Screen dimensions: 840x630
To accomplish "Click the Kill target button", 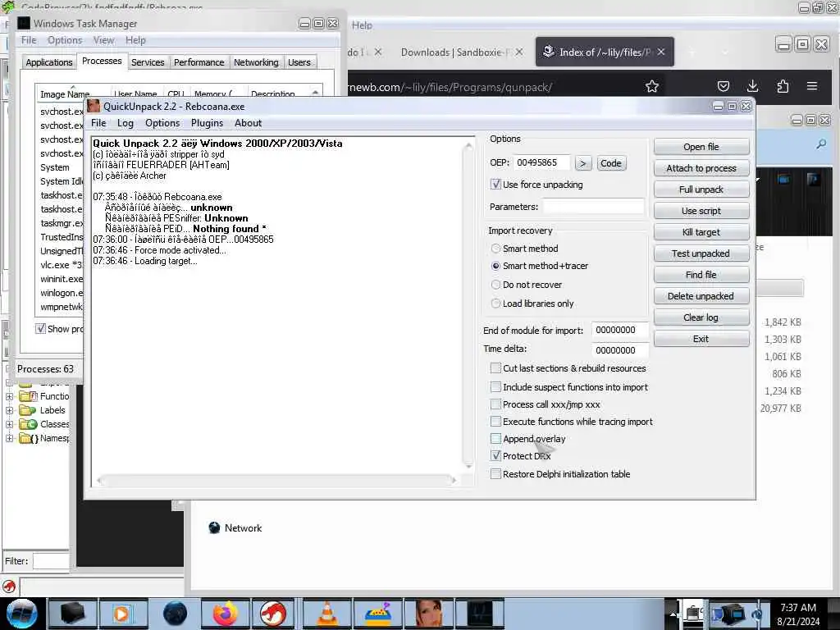I will [701, 232].
